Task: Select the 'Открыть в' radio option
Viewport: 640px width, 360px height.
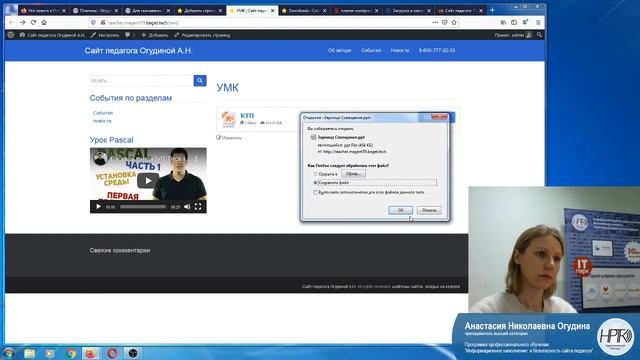Action: pos(315,174)
